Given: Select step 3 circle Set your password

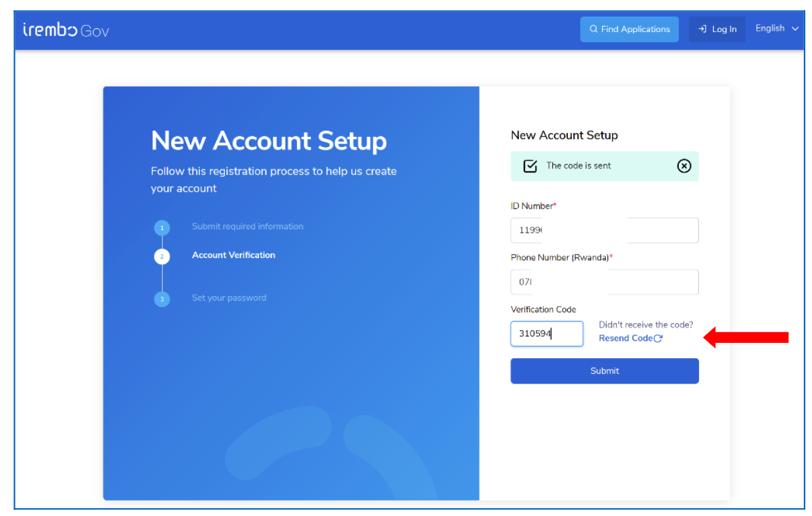Looking at the screenshot, I should point(162,299).
